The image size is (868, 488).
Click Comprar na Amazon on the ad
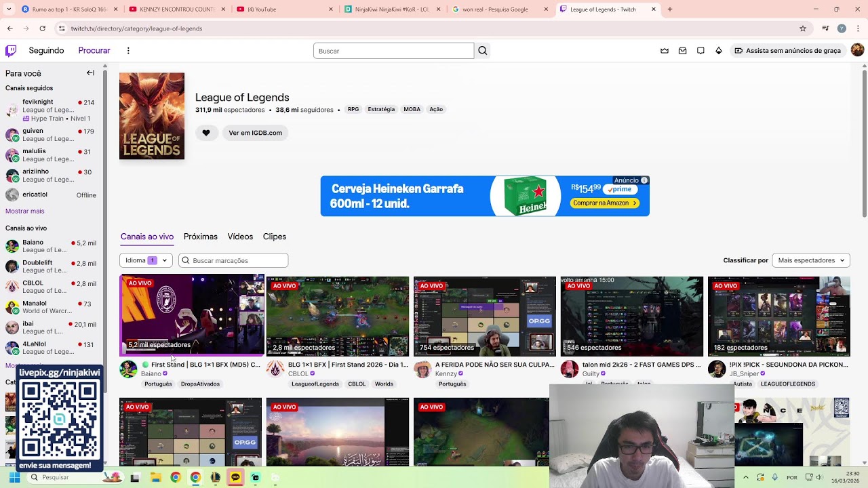(x=605, y=203)
